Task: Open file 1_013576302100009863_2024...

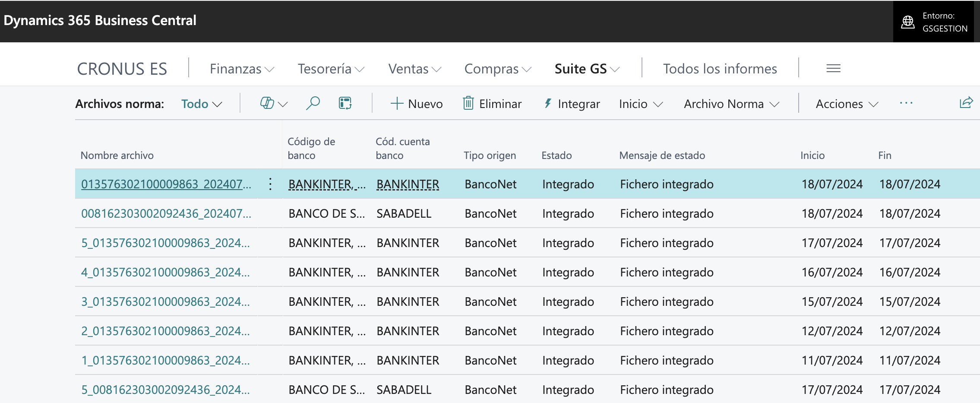Action: pos(166,360)
